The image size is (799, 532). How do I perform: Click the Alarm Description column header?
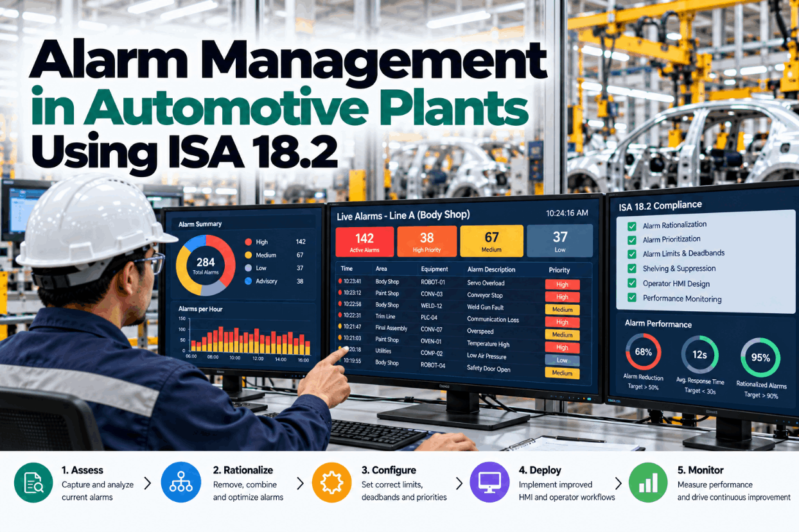[x=491, y=270]
